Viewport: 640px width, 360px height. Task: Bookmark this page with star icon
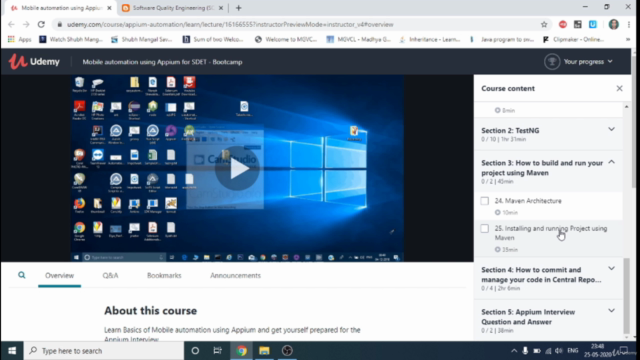544,24
